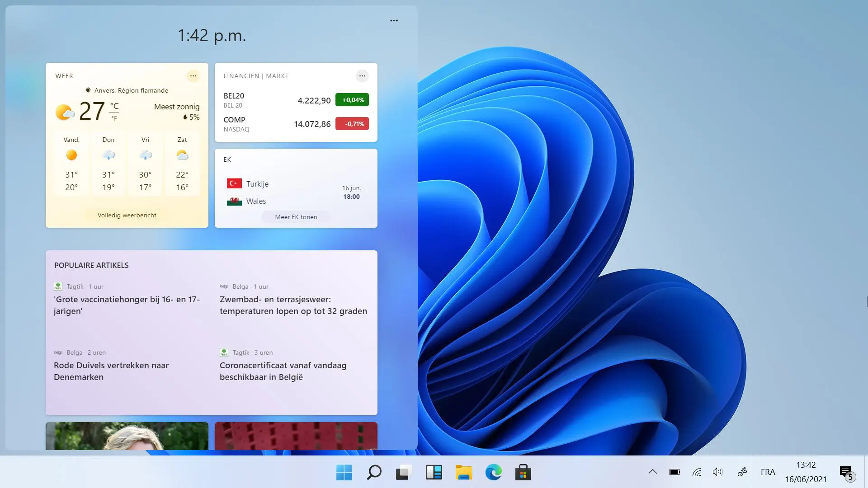The height and width of the screenshot is (488, 868).
Task: Launch File Explorer from taskbar
Action: (463, 473)
